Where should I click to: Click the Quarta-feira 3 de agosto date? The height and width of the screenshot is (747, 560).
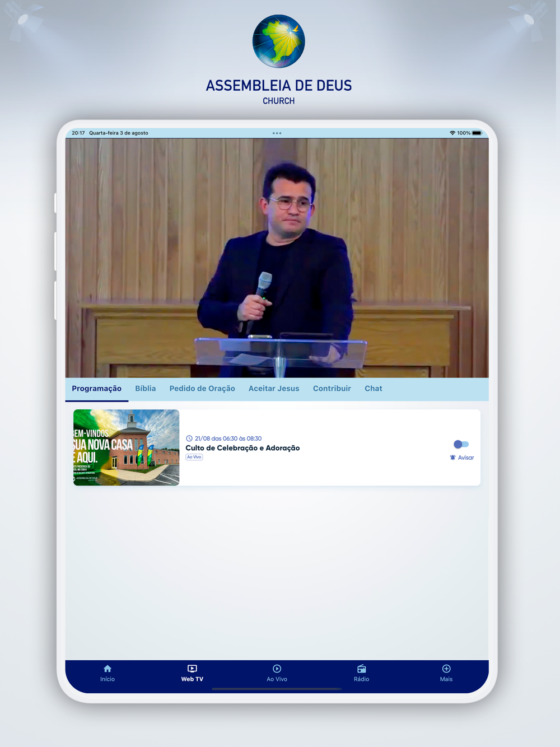click(119, 133)
